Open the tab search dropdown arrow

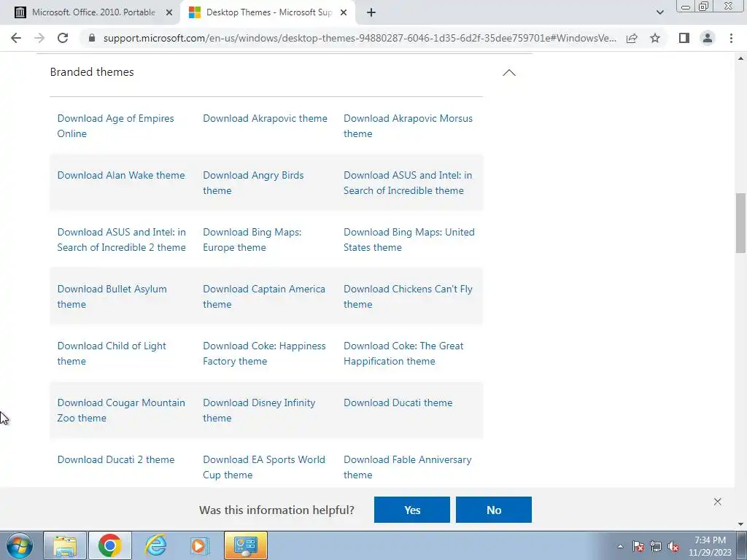point(659,13)
